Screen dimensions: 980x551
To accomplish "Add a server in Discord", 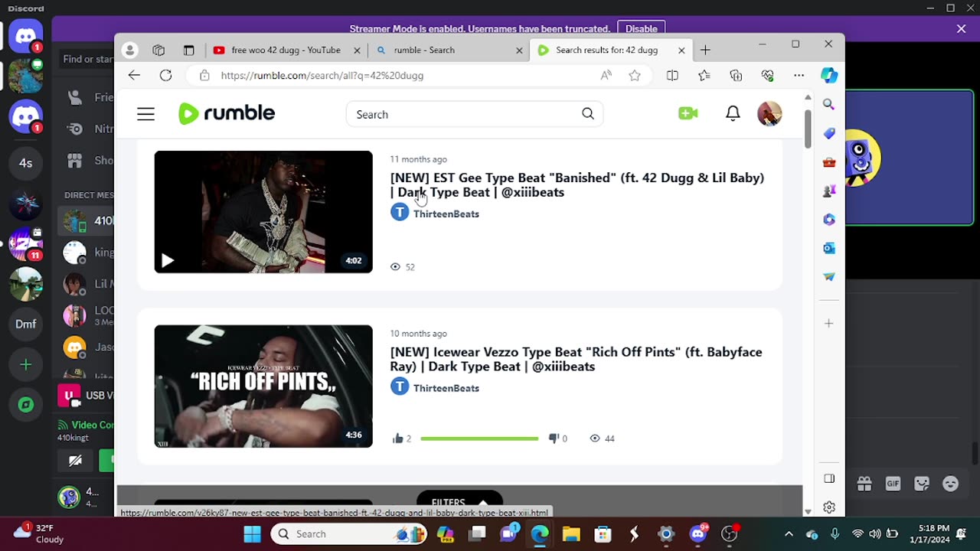I will pos(26,365).
